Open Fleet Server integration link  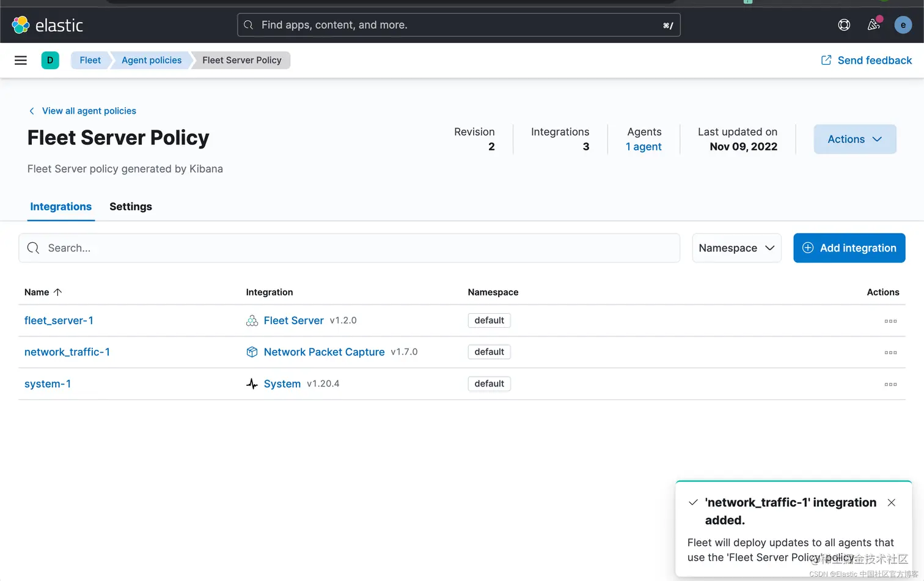pyautogui.click(x=294, y=320)
